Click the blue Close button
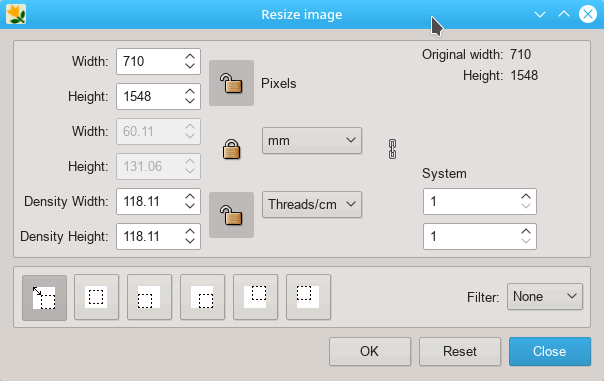Screen dimensions: 604x381 pos(550,351)
